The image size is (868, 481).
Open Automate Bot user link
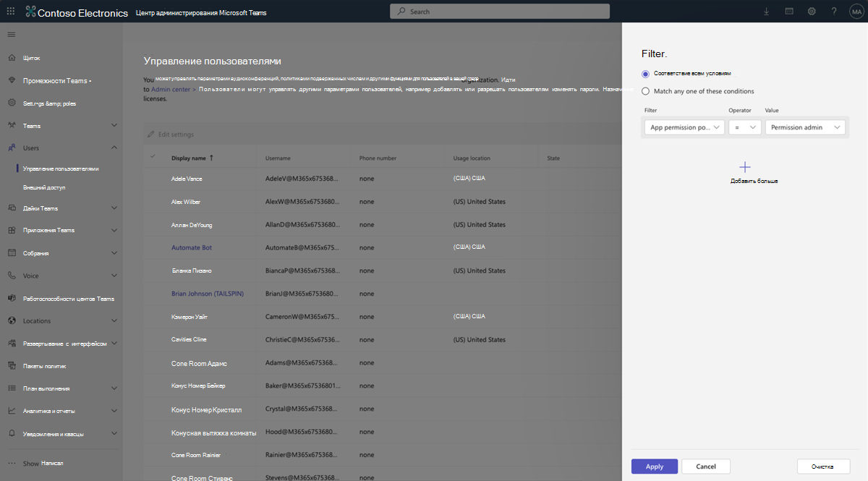[192, 247]
